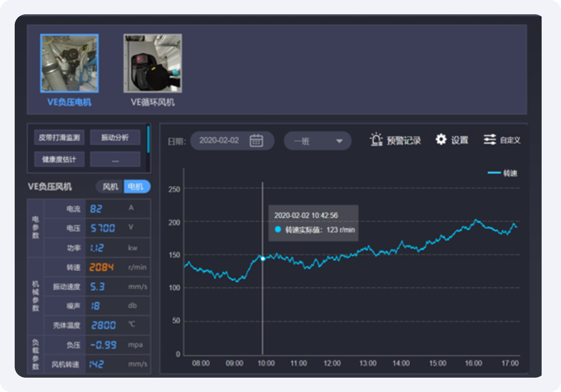Click the 17:00 x-axis label
The image size is (561, 392).
tap(510, 363)
